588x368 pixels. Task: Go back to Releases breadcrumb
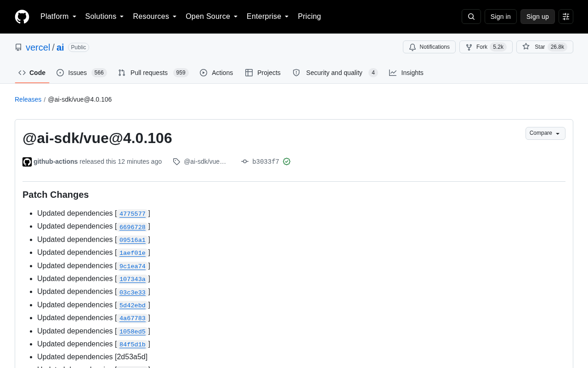click(x=28, y=99)
